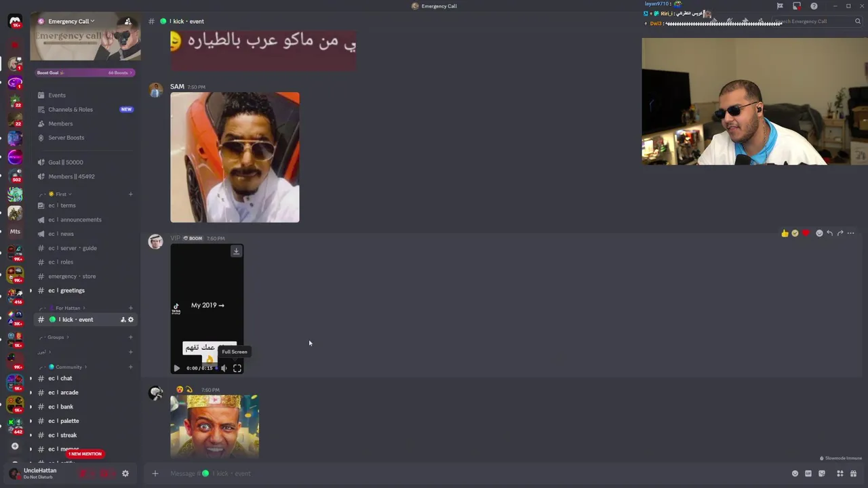Screen dimensions: 868x488
Task: Toggle headphone deafen in user panel
Action: click(x=105, y=473)
